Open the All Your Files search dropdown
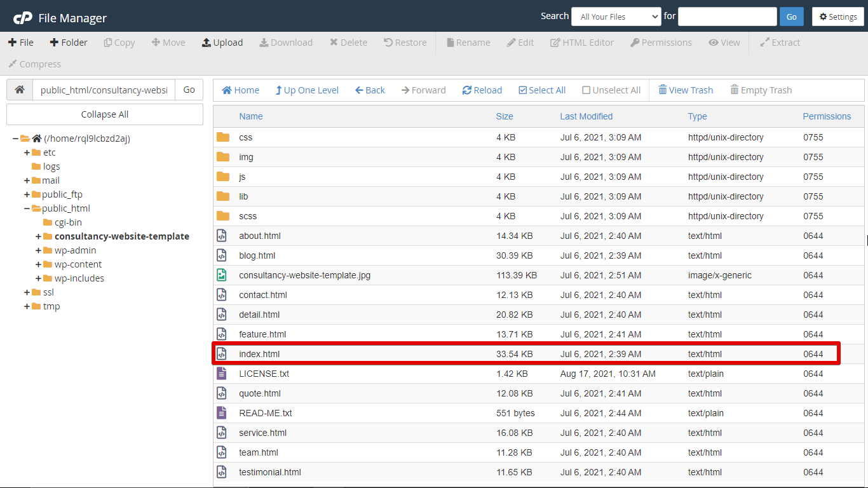The image size is (868, 488). (616, 17)
